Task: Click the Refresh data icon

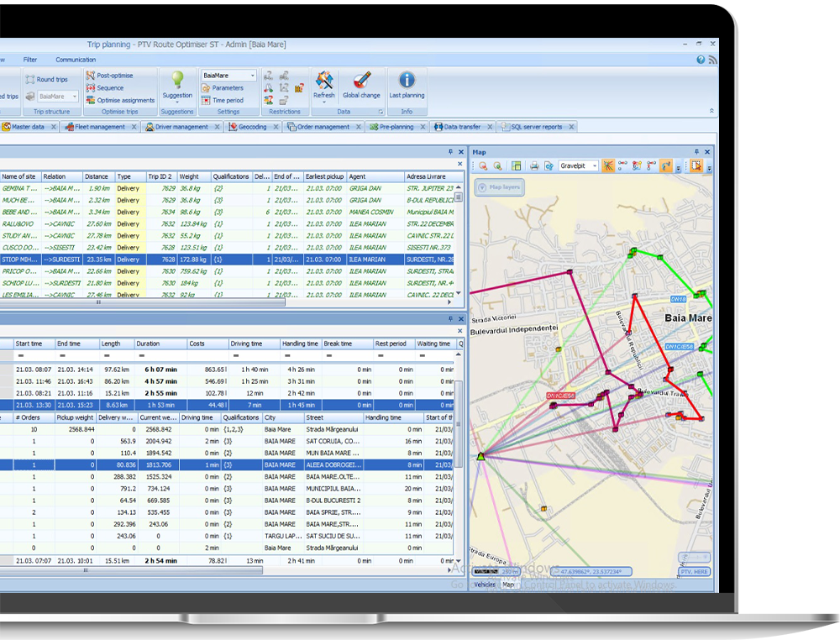Action: coord(323,81)
